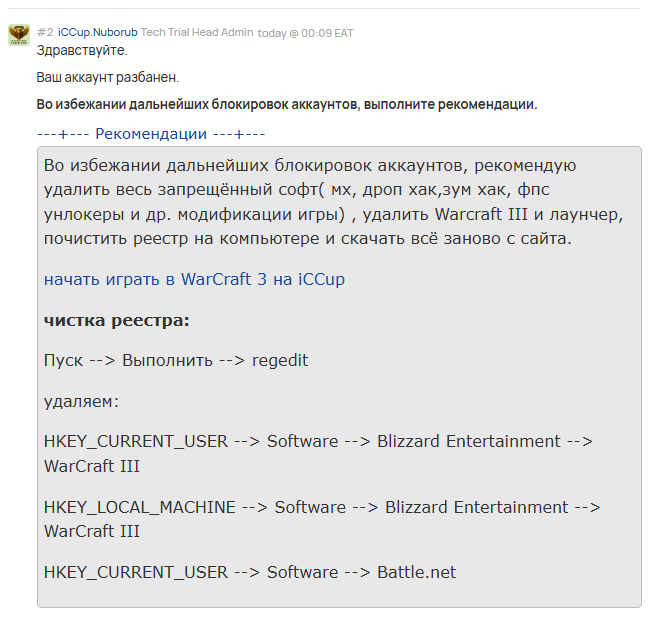The image size is (663, 622).
Task: Open the iCCup.Nuborub user avatar
Action: tap(19, 35)
